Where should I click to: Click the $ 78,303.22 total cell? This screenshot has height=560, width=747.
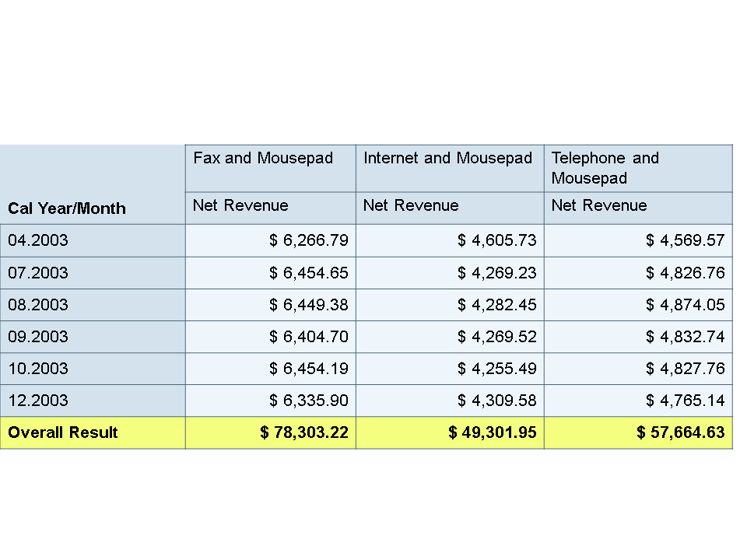point(304,432)
